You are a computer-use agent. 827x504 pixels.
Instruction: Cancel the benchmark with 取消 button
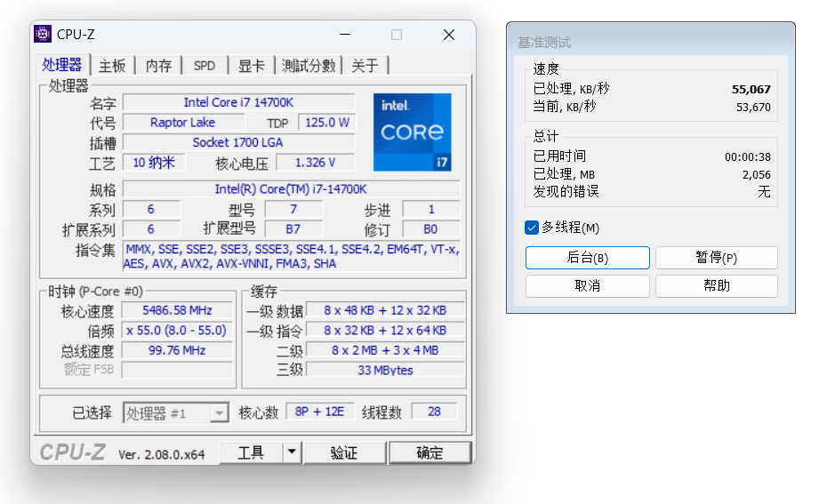click(x=588, y=285)
